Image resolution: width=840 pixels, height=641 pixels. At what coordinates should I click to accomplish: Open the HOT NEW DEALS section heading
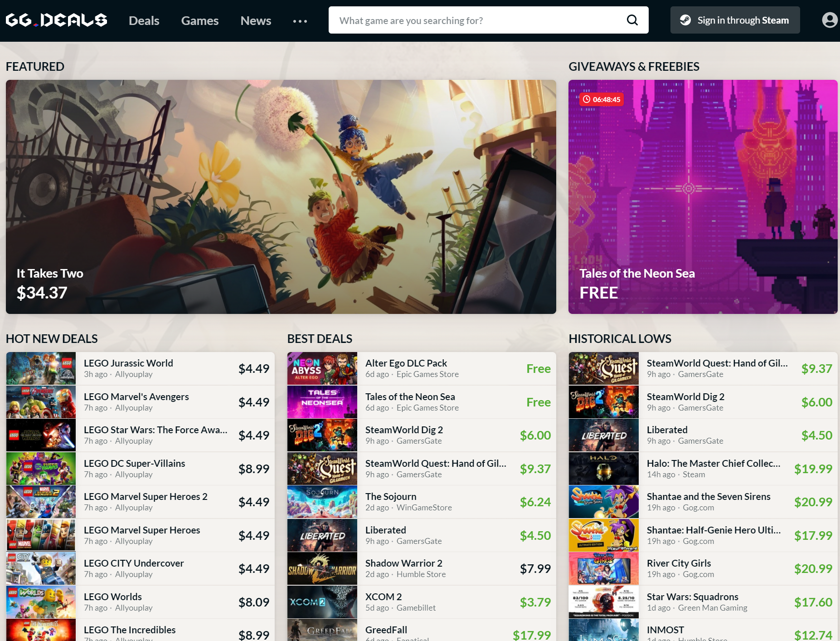[x=52, y=338]
